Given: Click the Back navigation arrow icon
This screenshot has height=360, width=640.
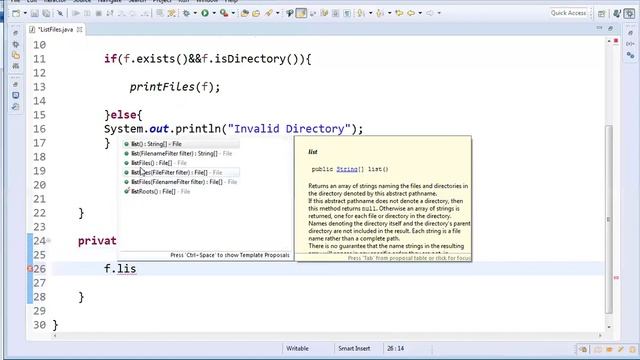Looking at the screenshot, I should 411,13.
